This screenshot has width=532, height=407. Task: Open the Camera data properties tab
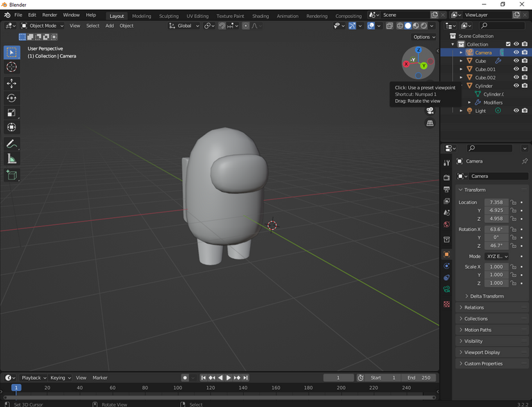[x=447, y=289]
